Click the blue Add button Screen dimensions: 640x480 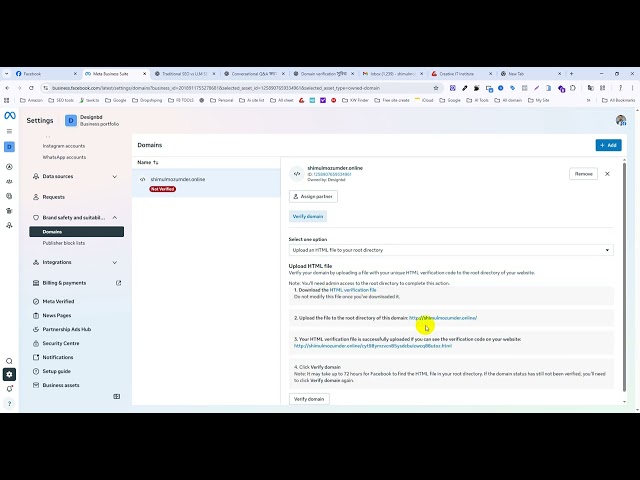coord(609,145)
